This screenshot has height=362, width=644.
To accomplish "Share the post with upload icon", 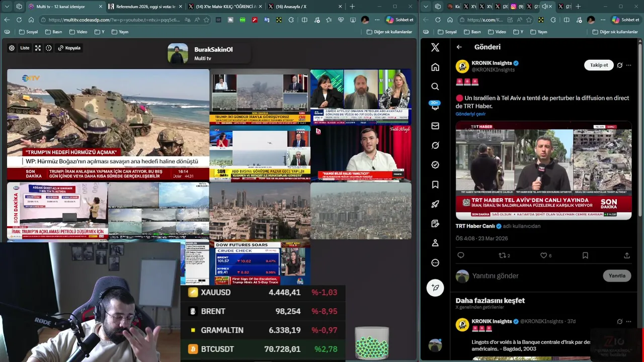I will (627, 255).
